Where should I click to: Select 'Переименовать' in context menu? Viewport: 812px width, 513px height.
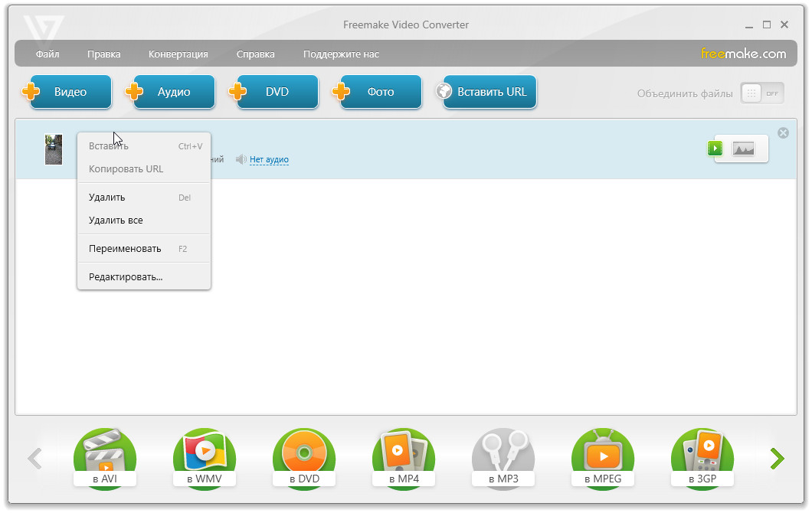(125, 249)
